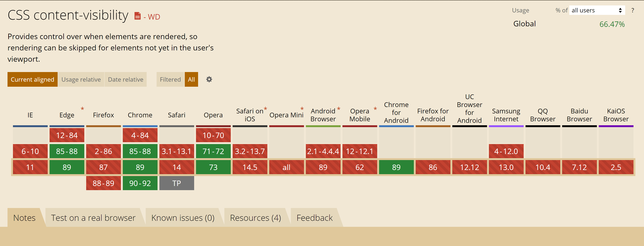This screenshot has height=246, width=644.
Task: Click the asterisk beside Opera Mobile
Action: click(375, 109)
